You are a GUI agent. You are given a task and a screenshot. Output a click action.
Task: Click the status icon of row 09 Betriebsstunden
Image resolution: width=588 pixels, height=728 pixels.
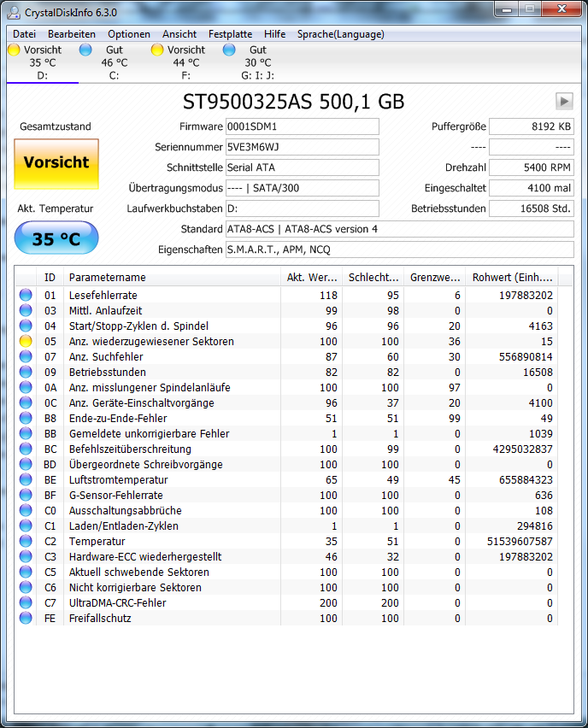click(26, 372)
